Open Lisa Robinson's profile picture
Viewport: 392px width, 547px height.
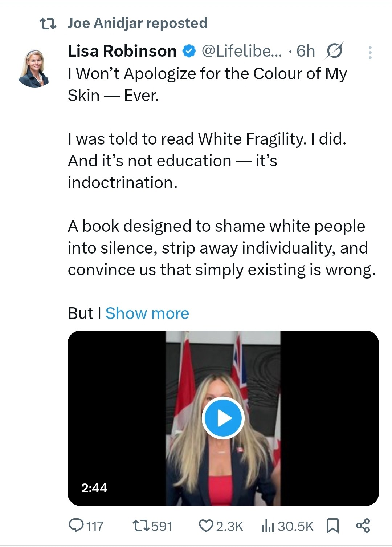click(34, 68)
